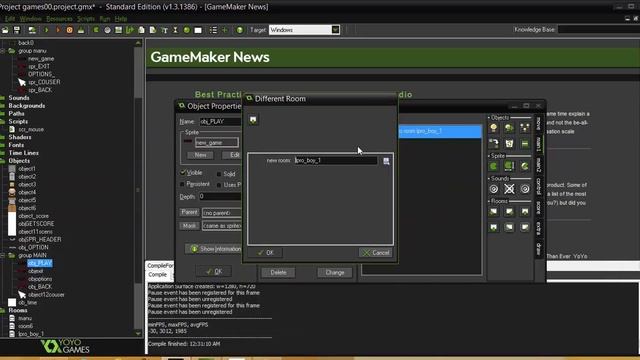Viewport: 640px width, 360px height.
Task: Click the orange circular stop icon in the toolbar
Action: pos(69,30)
